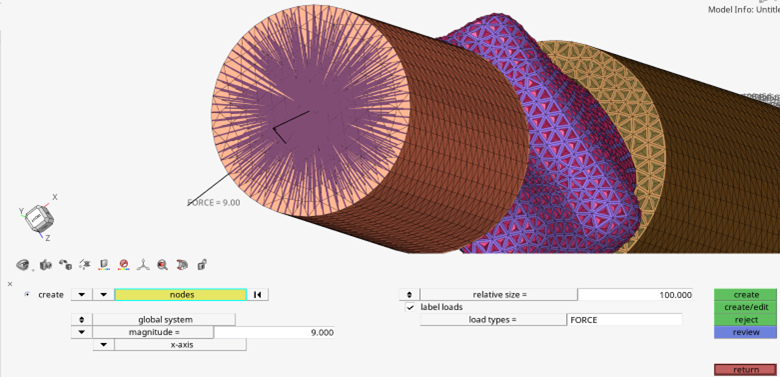This screenshot has height=377, width=780.
Task: Open the first dropdown next to create
Action: pyautogui.click(x=82, y=294)
